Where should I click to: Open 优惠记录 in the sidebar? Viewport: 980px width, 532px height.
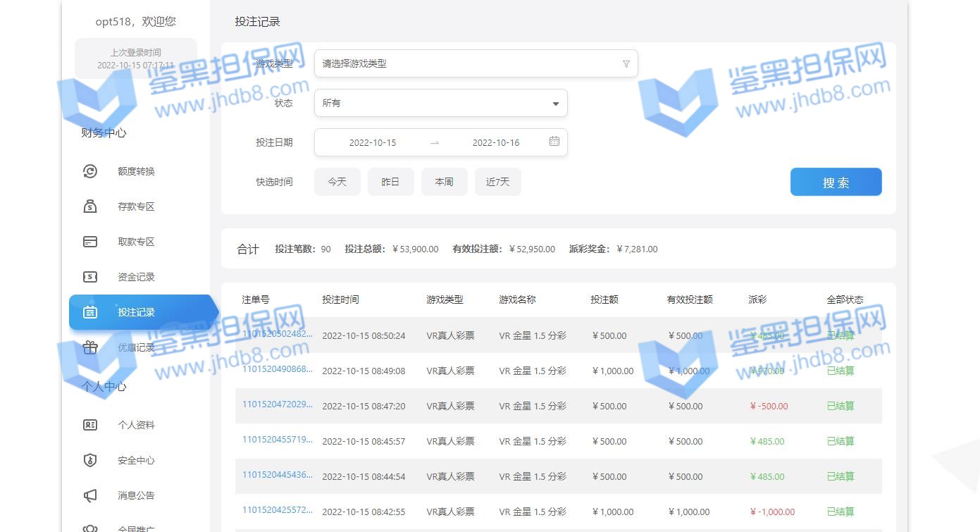coord(137,347)
